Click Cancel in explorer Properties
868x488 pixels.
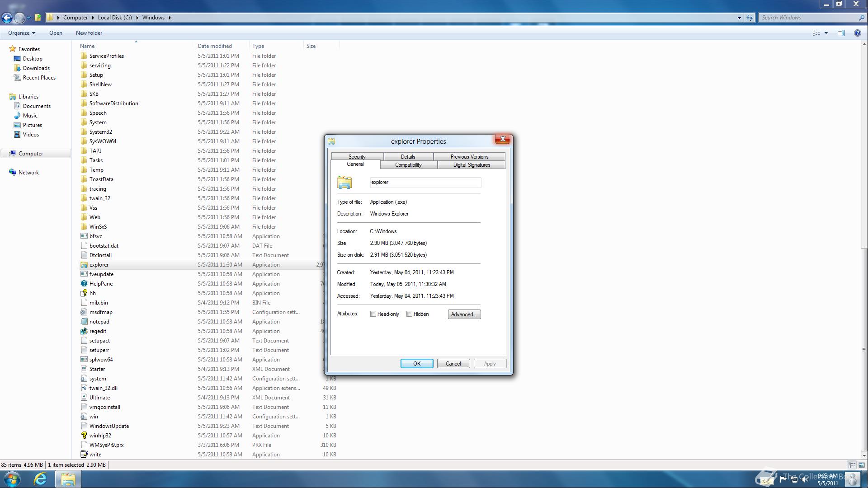pos(453,364)
